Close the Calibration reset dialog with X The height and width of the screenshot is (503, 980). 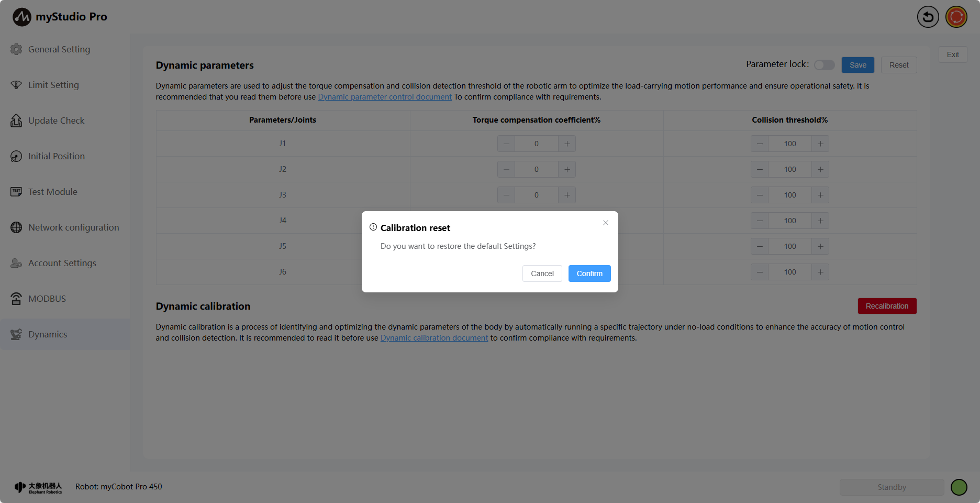[x=606, y=223]
